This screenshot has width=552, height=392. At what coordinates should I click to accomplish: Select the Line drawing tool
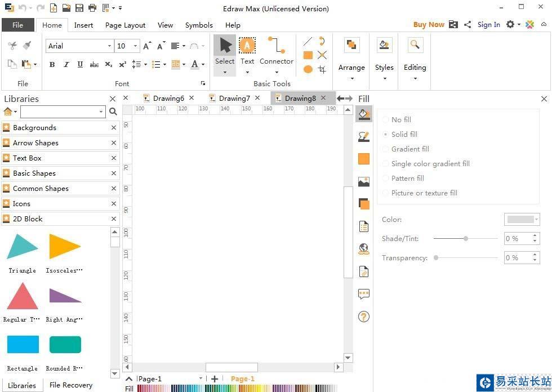(x=308, y=42)
